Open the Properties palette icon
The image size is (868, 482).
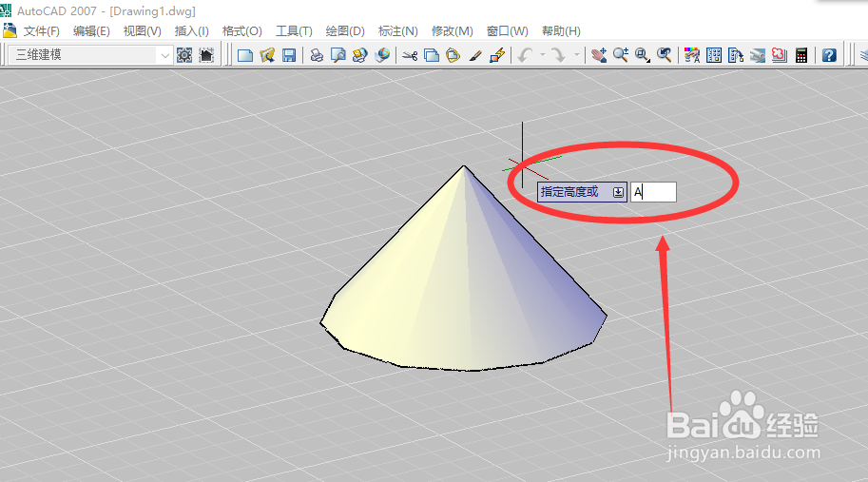point(692,55)
